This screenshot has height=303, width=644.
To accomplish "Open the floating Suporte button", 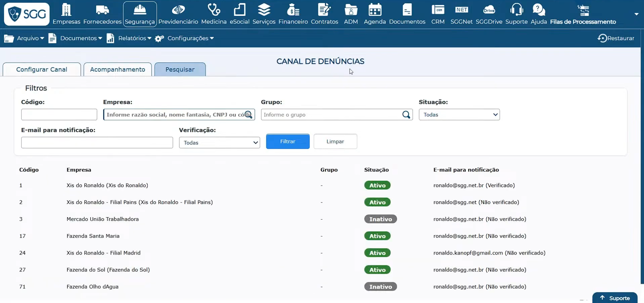I will pyautogui.click(x=615, y=298).
